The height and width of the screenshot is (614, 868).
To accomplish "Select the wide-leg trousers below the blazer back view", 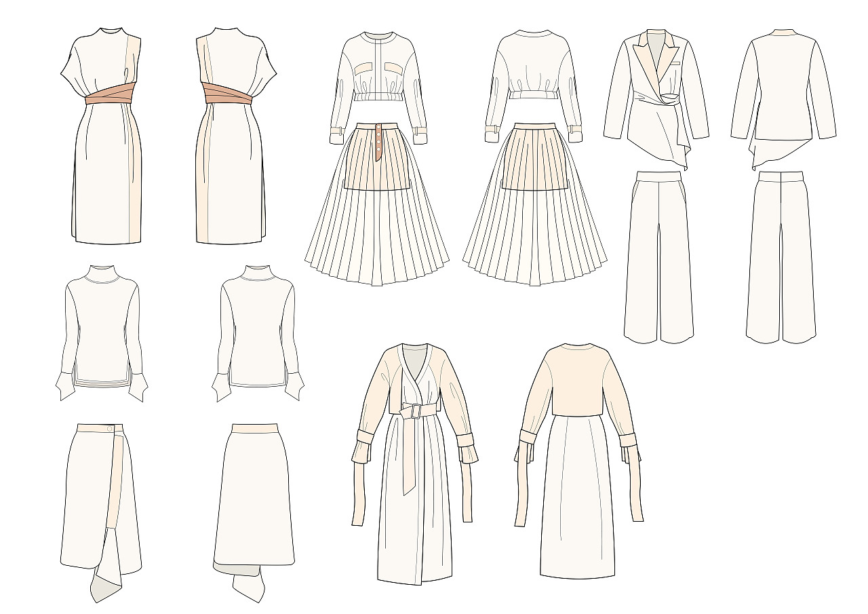I will coord(781,257).
